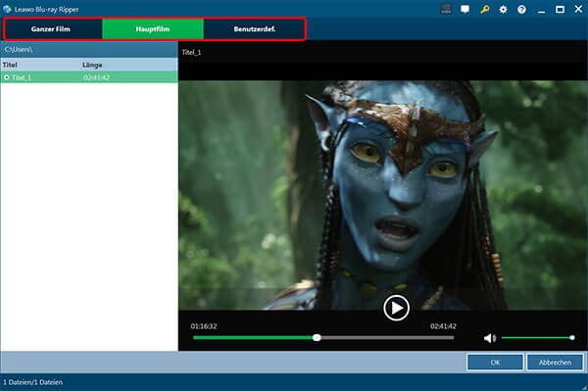The image size is (588, 391).
Task: Open settings with the gear icon
Action: click(x=504, y=10)
